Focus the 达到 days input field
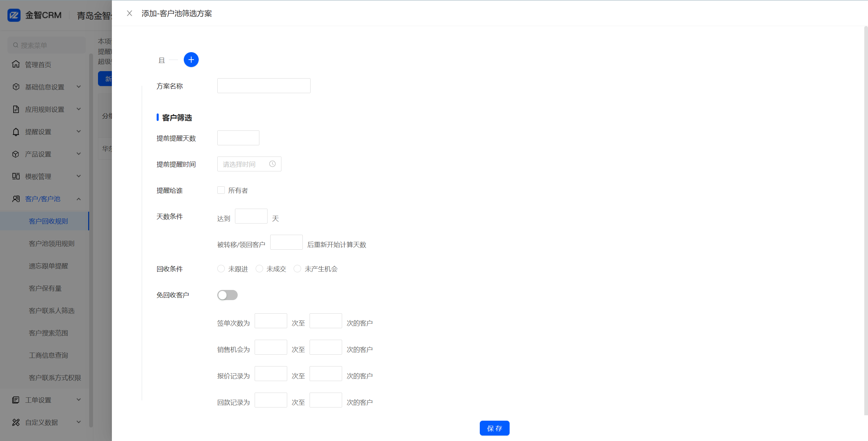This screenshot has height=441, width=868. point(251,216)
